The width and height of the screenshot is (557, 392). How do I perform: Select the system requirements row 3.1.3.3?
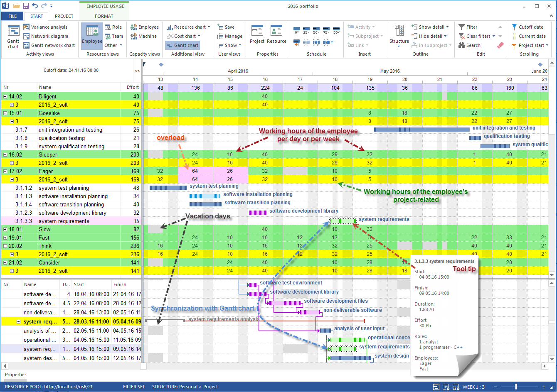click(71, 221)
